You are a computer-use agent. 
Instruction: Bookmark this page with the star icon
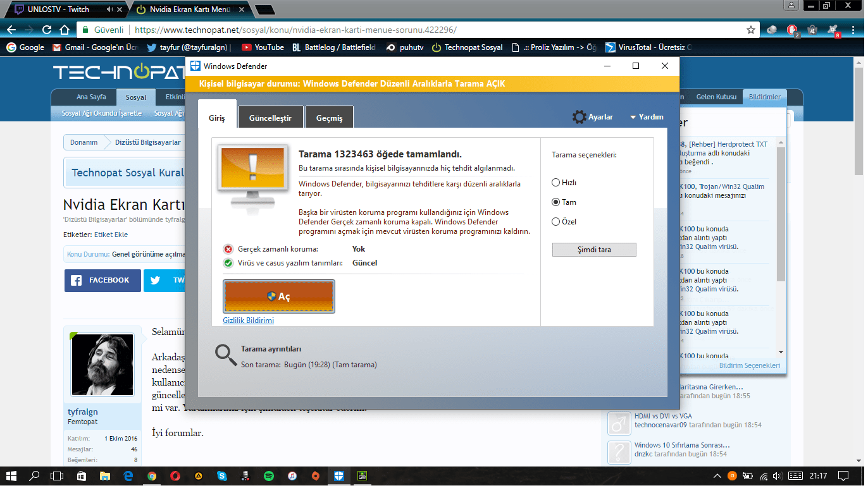coord(751,30)
